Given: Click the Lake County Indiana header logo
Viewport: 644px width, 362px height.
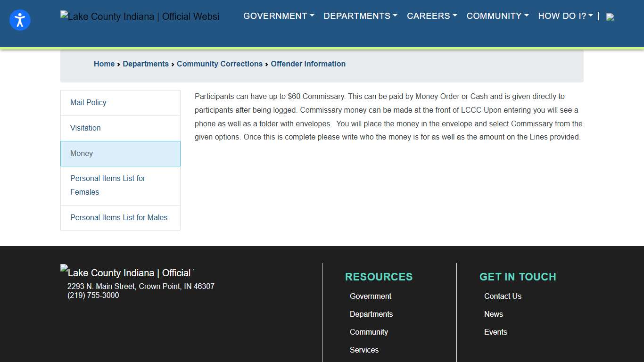Looking at the screenshot, I should [x=140, y=16].
